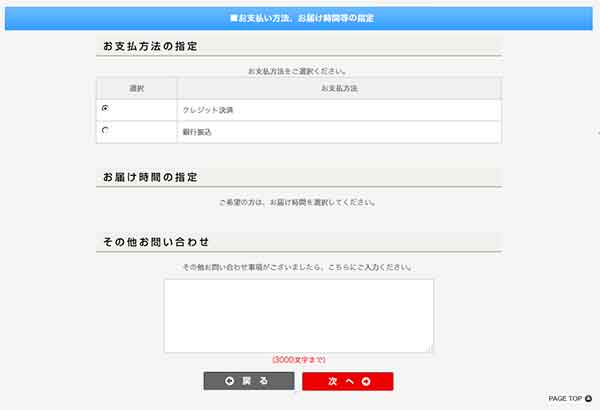Click inside the その他お問い合わせ text area
Image resolution: width=600 pixels, height=410 pixels.
298,315
